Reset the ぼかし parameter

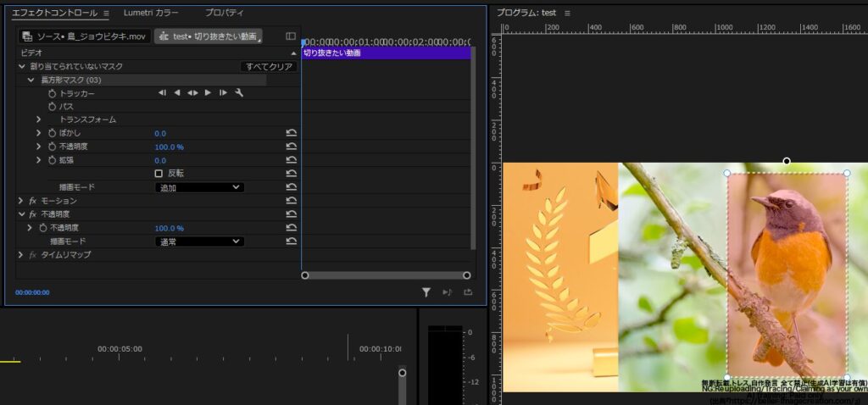(292, 133)
